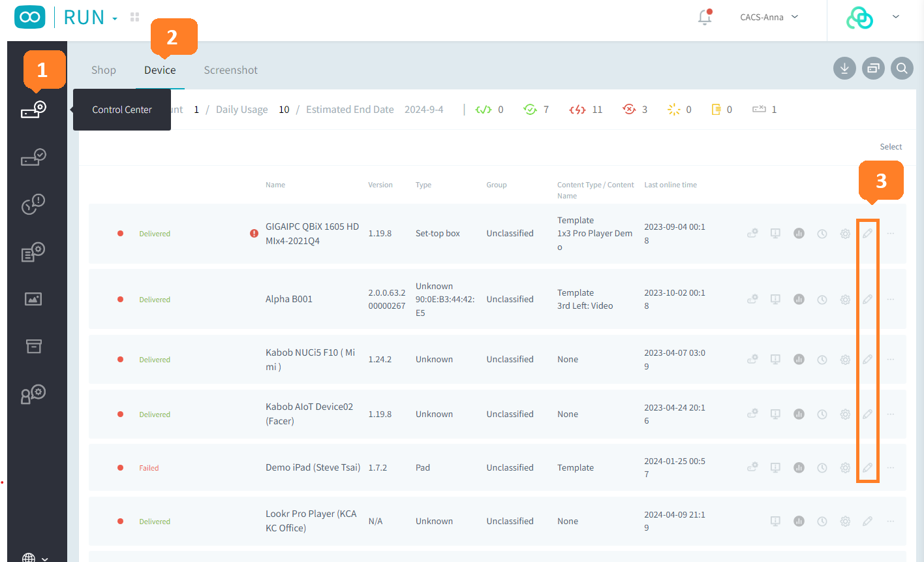Open the document-with-gear sidebar icon
This screenshot has width=924, height=562.
[33, 252]
